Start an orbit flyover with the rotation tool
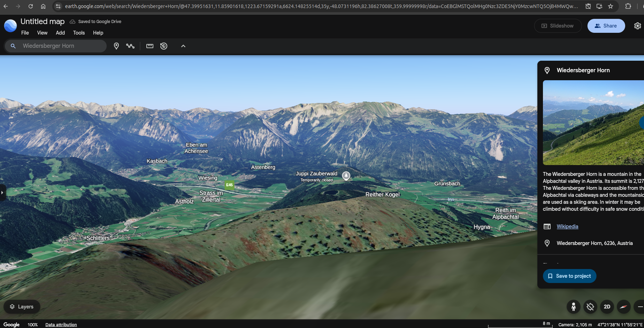This screenshot has width=644, height=328. [164, 46]
